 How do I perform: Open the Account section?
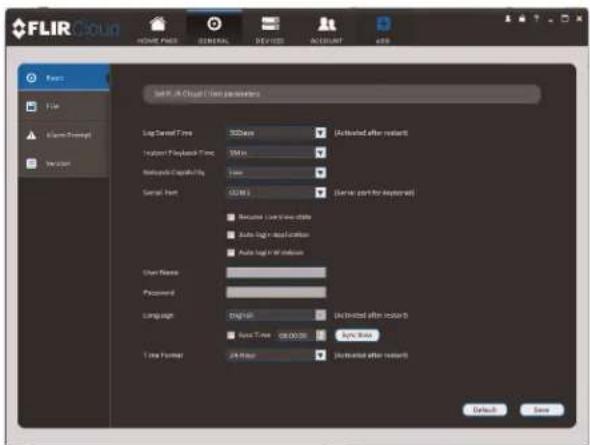point(327,30)
